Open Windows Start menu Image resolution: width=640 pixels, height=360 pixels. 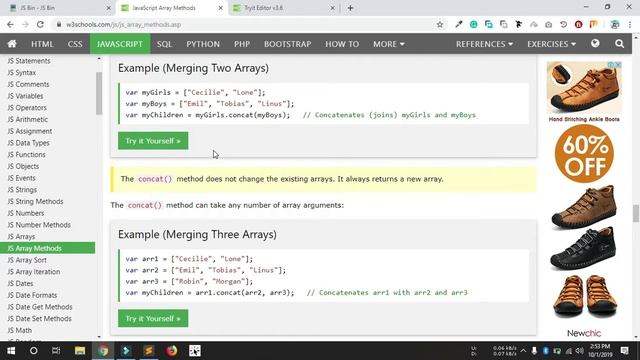(11, 351)
